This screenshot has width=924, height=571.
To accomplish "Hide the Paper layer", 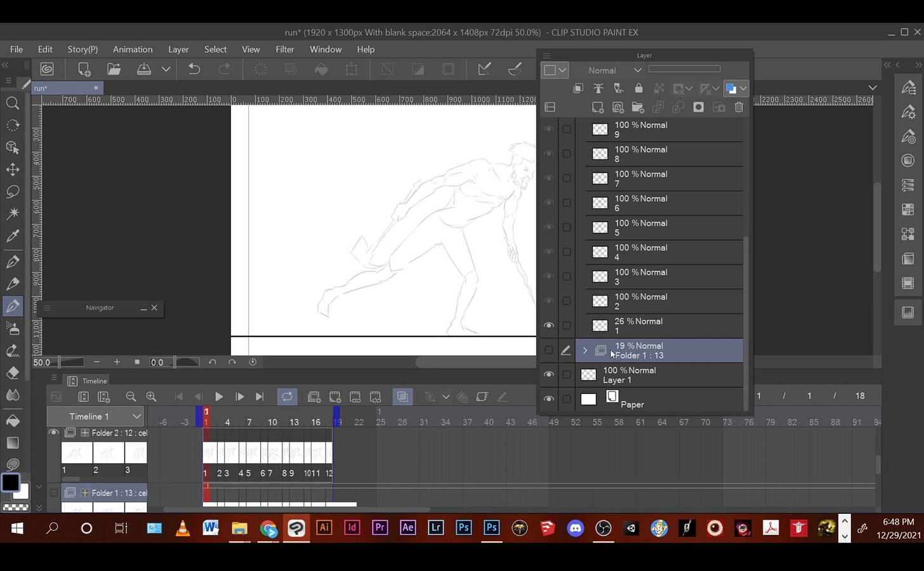I will coord(549,398).
